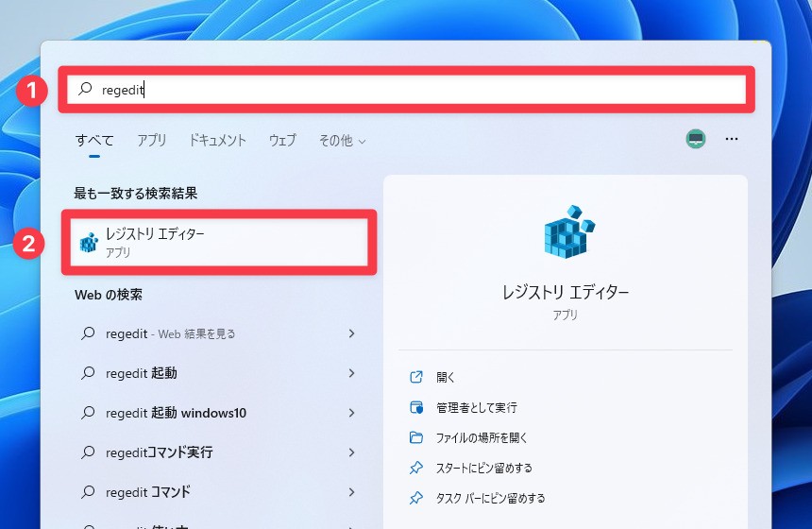Click search icon beside regedit コマンド
This screenshot has height=529, width=812.
pos(88,491)
